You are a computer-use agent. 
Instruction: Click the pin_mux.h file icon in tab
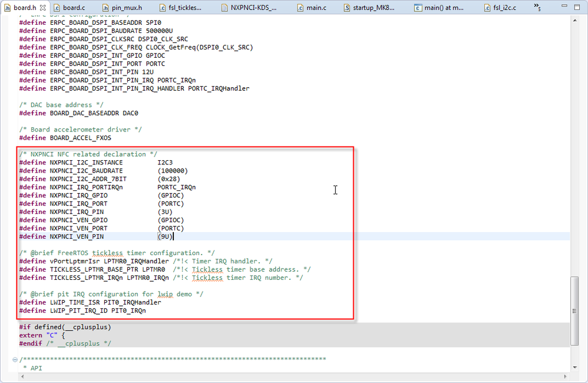coord(105,8)
